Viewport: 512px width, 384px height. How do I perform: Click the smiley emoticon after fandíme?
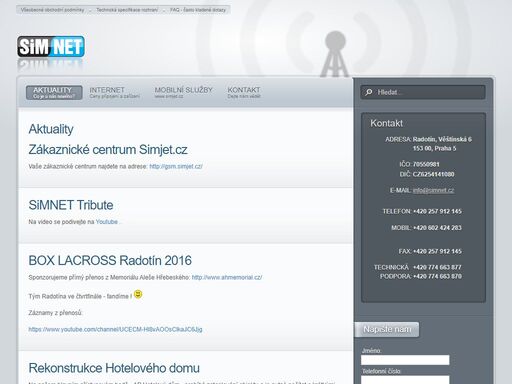click(x=138, y=294)
